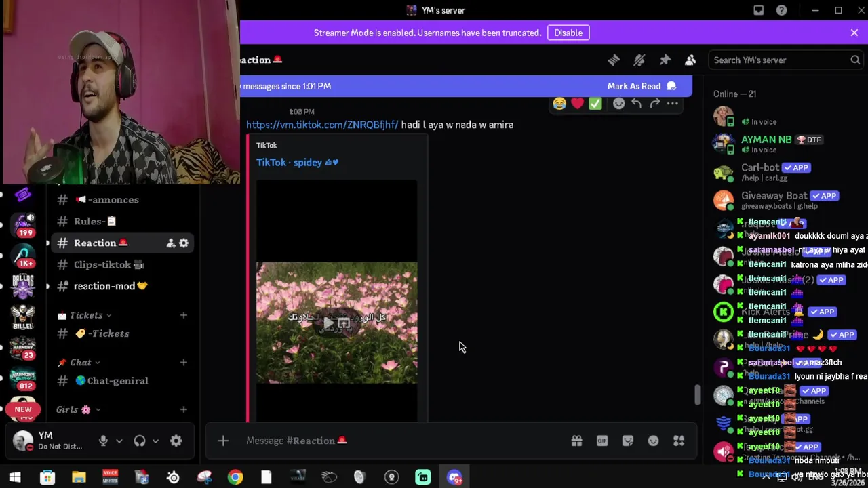Open GIF picker
This screenshot has height=488, width=868.
click(602, 441)
